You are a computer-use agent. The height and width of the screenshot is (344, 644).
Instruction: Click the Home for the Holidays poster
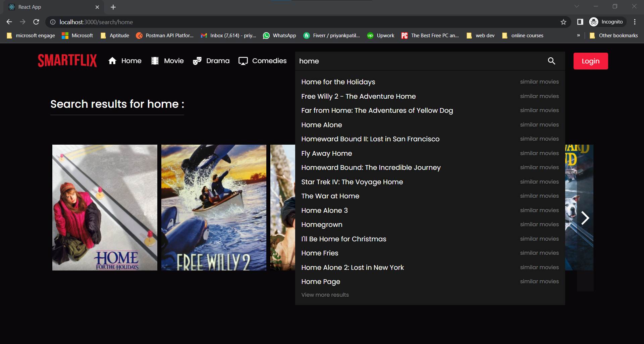click(104, 207)
